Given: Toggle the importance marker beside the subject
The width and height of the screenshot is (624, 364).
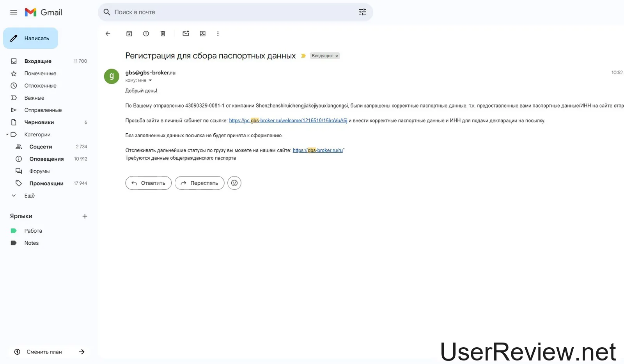Looking at the screenshot, I should coord(303,56).
